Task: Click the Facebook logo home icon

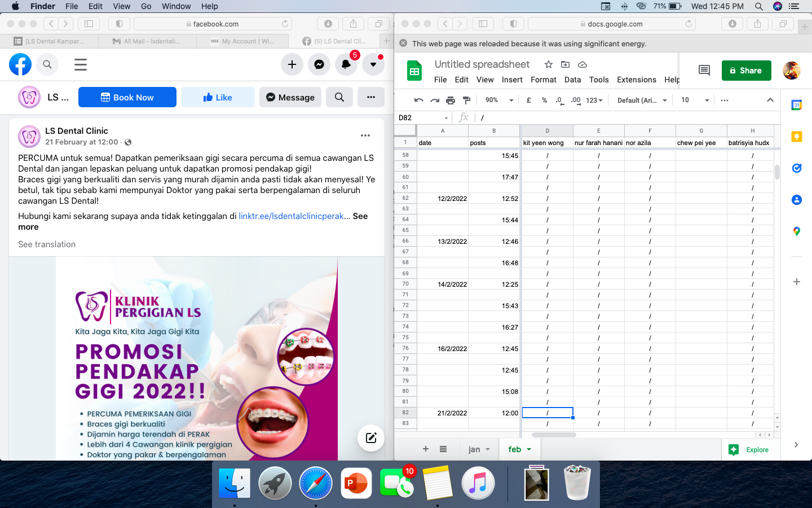Action: click(20, 64)
